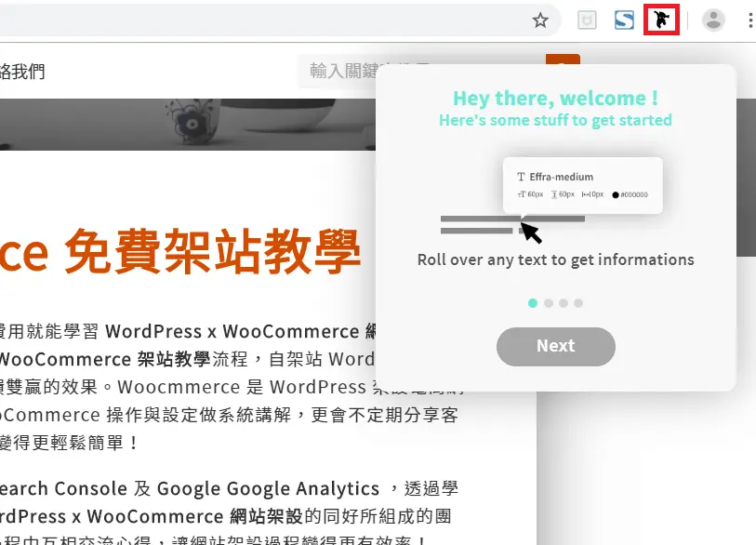The image size is (756, 545).
Task: Click 'Here's some stuff to get started' subtitle
Action: [555, 120]
